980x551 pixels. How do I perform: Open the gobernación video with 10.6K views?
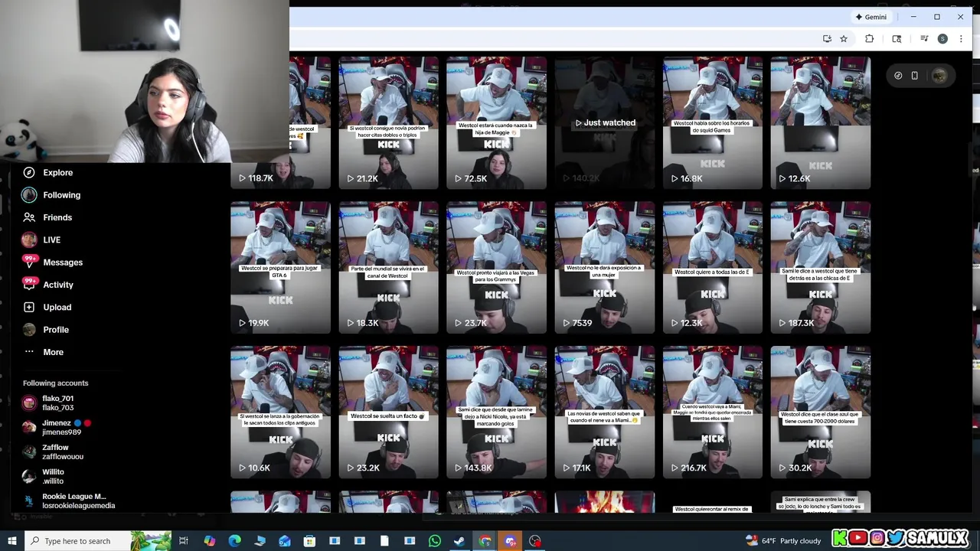(x=280, y=412)
